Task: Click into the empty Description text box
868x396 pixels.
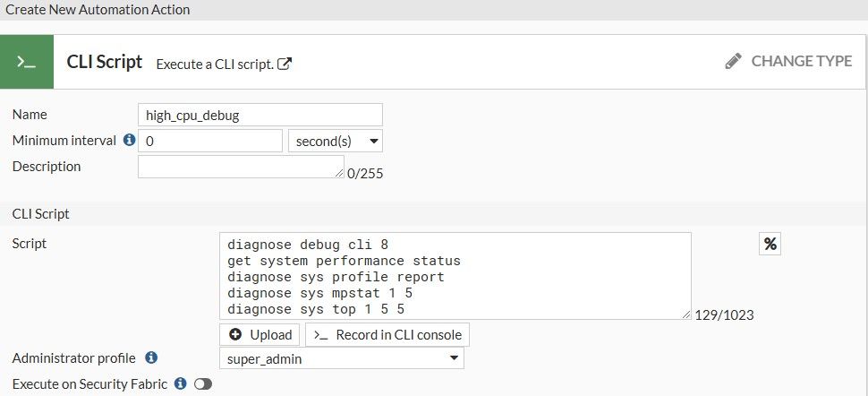Action: pos(240,167)
